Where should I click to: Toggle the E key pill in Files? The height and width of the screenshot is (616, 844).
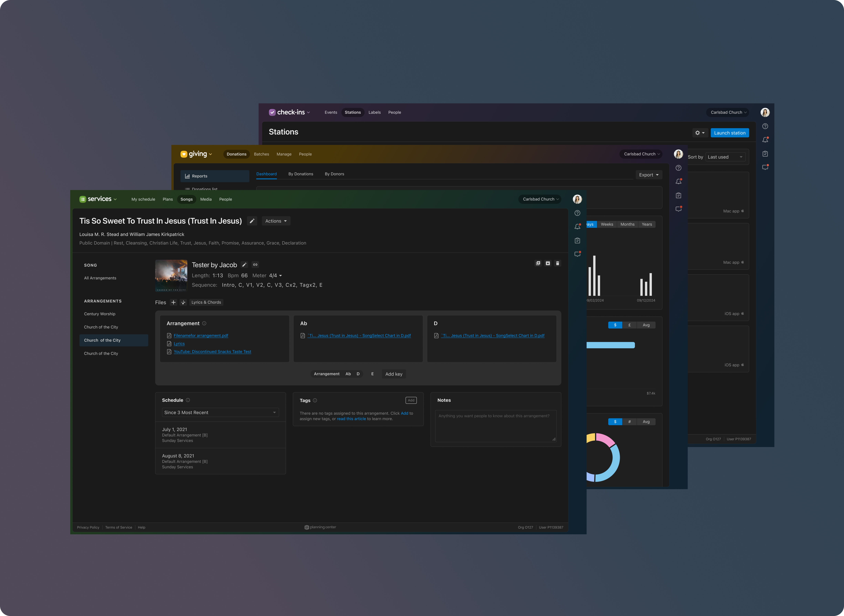pyautogui.click(x=372, y=374)
